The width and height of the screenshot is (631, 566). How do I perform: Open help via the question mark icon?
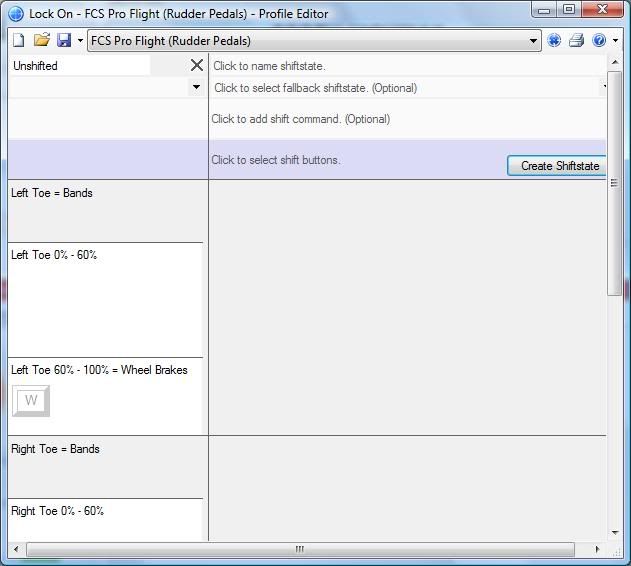click(598, 41)
